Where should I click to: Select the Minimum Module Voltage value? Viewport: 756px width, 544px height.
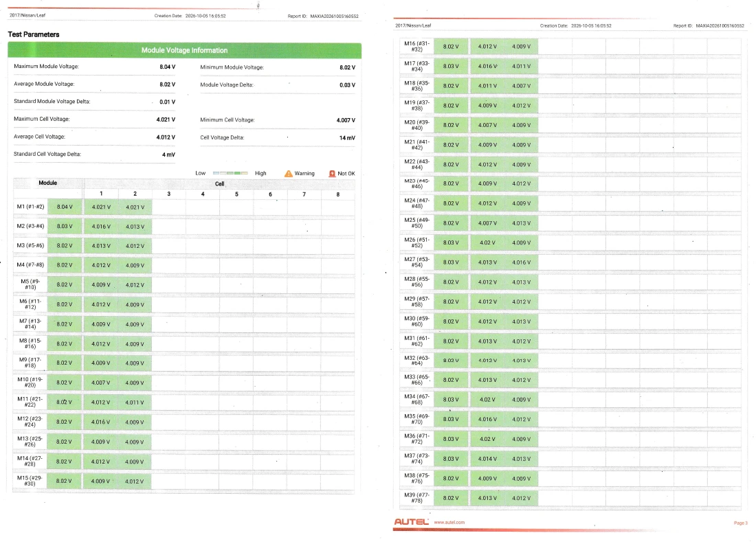pos(347,67)
